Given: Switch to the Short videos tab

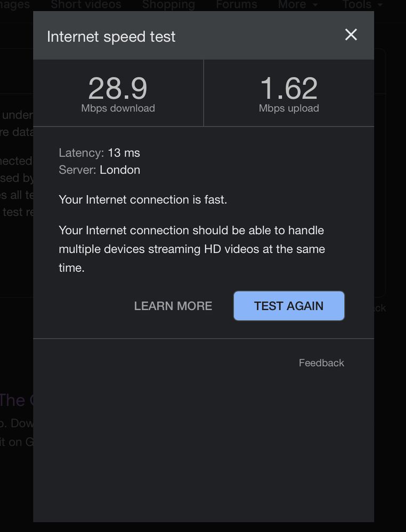Looking at the screenshot, I should 86,5.
